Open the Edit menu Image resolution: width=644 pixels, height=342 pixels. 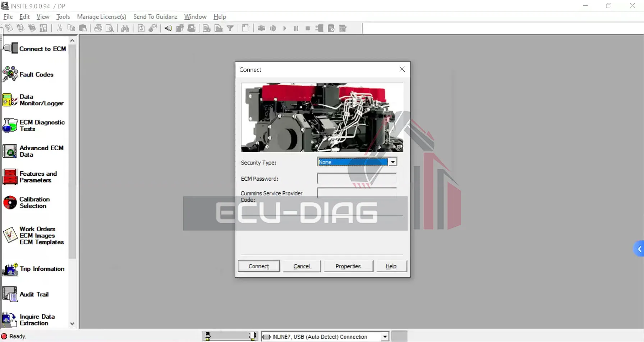click(x=24, y=17)
